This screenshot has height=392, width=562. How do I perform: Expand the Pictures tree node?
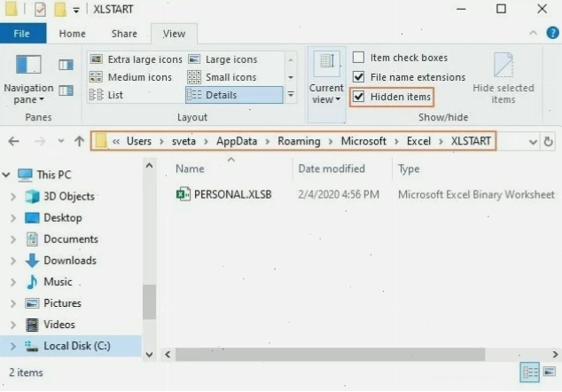[x=13, y=303]
